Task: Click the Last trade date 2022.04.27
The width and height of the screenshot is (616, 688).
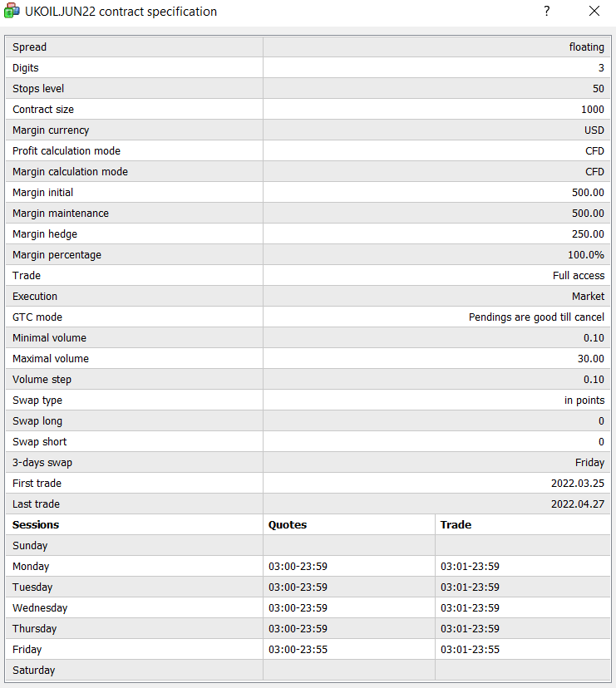Action: pyautogui.click(x=577, y=504)
